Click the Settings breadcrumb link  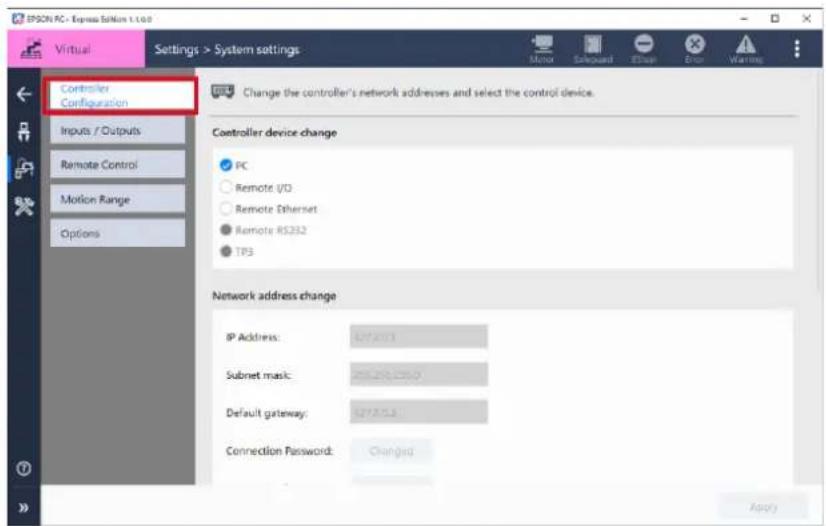pos(176,49)
